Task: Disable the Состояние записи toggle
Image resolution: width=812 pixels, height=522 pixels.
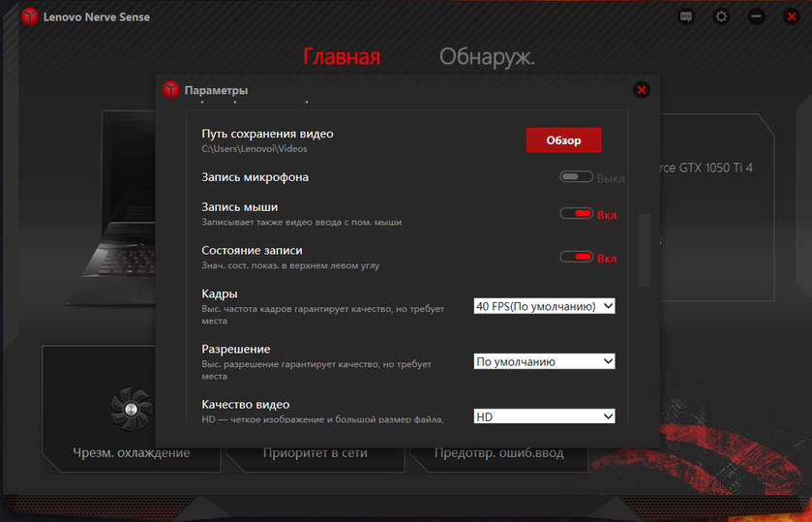Action: tap(576, 258)
